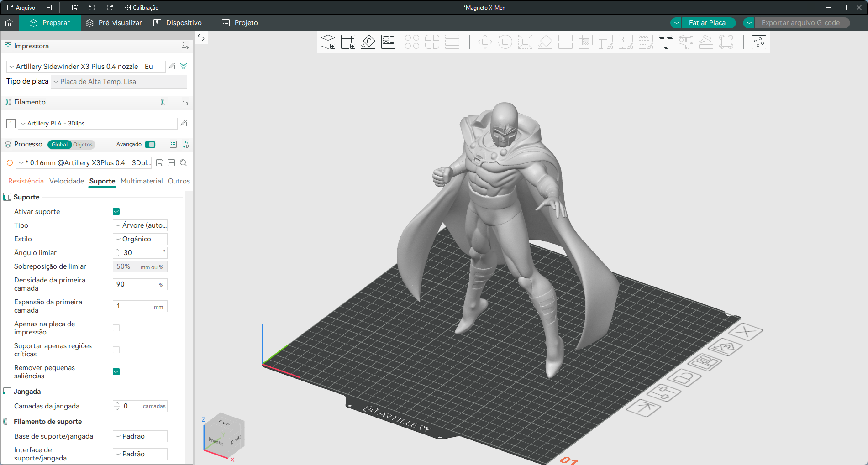
Task: Open the Velocidade settings tab
Action: point(67,181)
